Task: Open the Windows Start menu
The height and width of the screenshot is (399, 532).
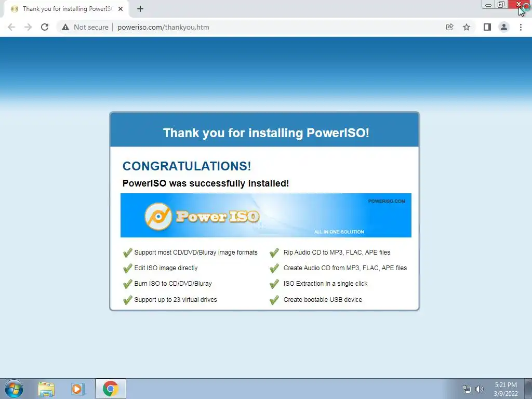Action: (x=14, y=389)
